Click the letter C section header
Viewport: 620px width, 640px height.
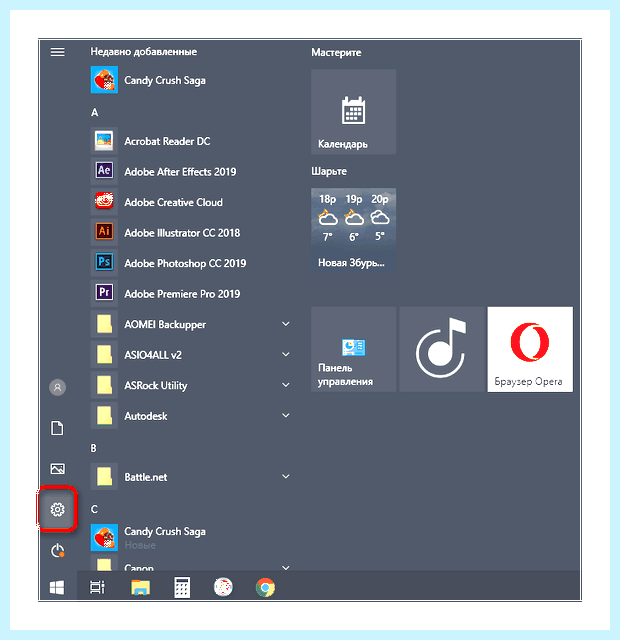94,509
